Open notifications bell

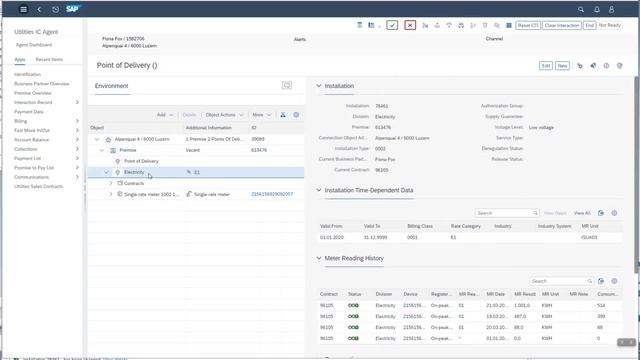[597, 9]
